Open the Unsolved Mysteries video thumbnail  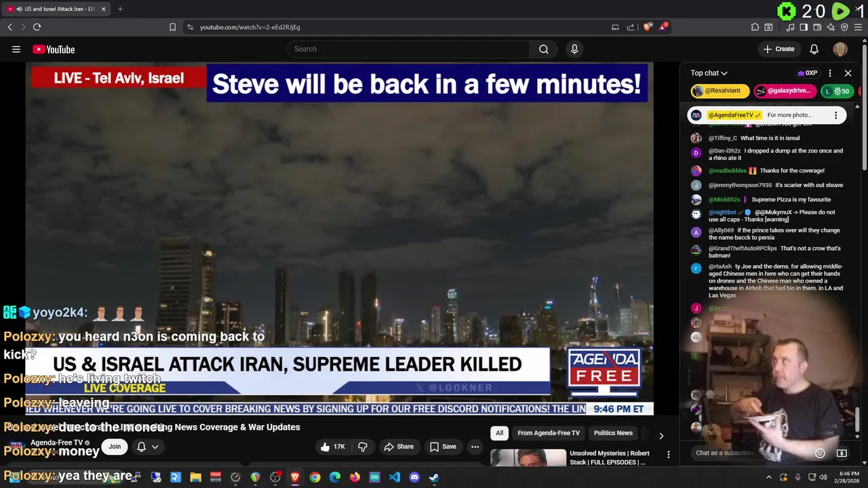[528, 457]
